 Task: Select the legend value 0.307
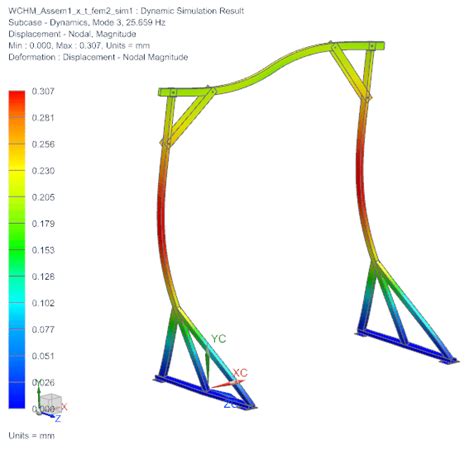(x=43, y=91)
